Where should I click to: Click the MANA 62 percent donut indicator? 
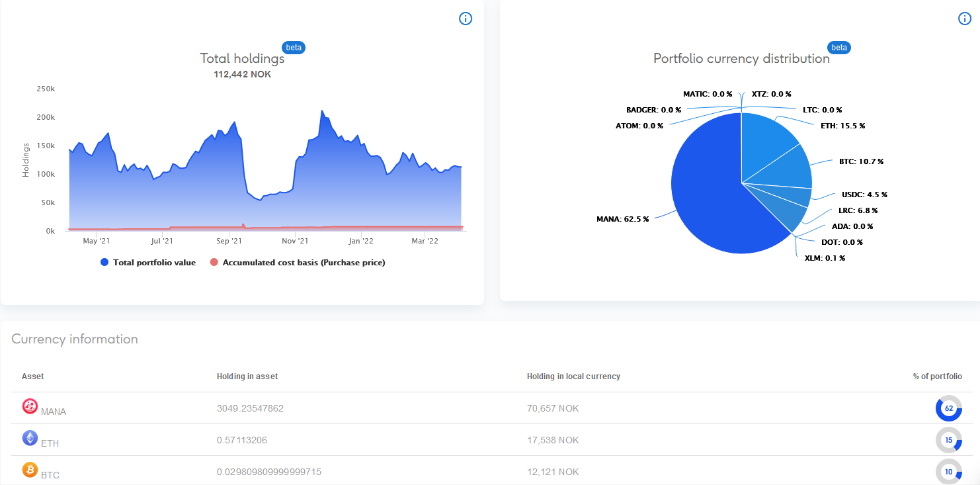coord(949,408)
